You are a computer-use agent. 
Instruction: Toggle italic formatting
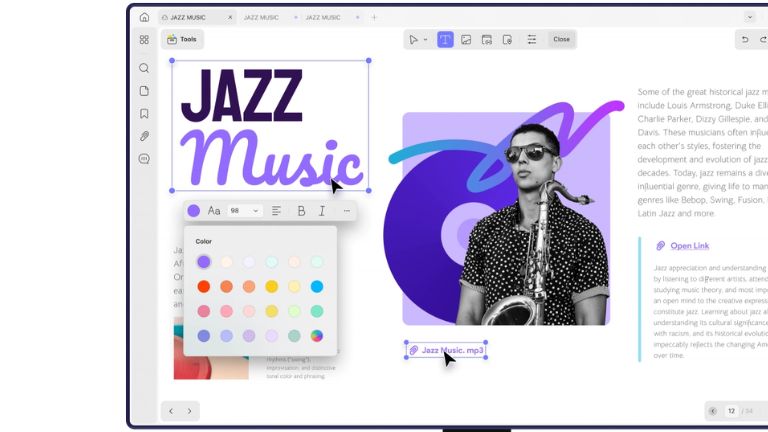(x=322, y=211)
